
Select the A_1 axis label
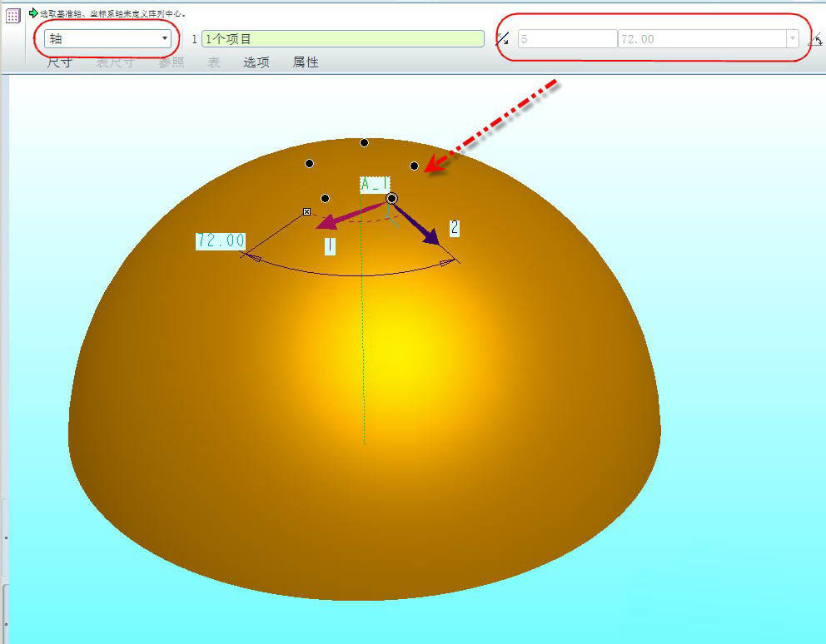click(x=375, y=185)
